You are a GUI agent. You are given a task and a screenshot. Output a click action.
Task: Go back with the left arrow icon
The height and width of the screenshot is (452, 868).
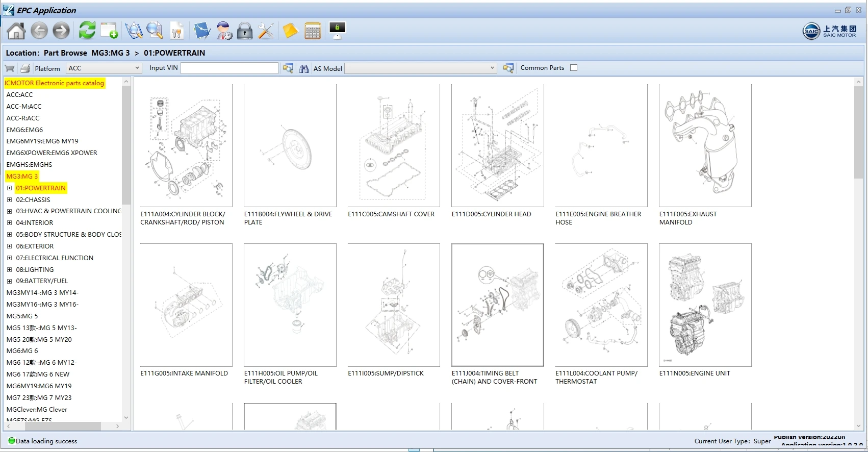tap(39, 31)
